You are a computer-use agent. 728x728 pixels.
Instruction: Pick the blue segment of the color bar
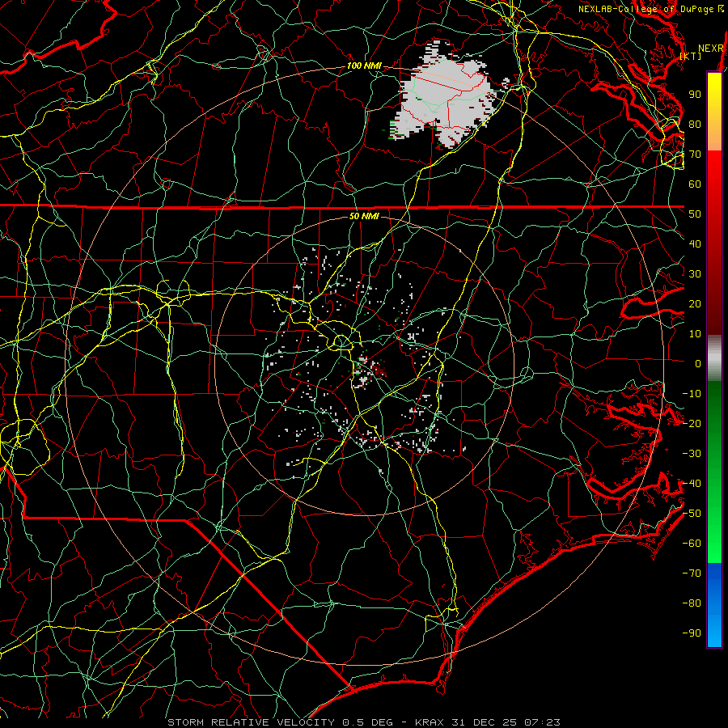(x=714, y=603)
